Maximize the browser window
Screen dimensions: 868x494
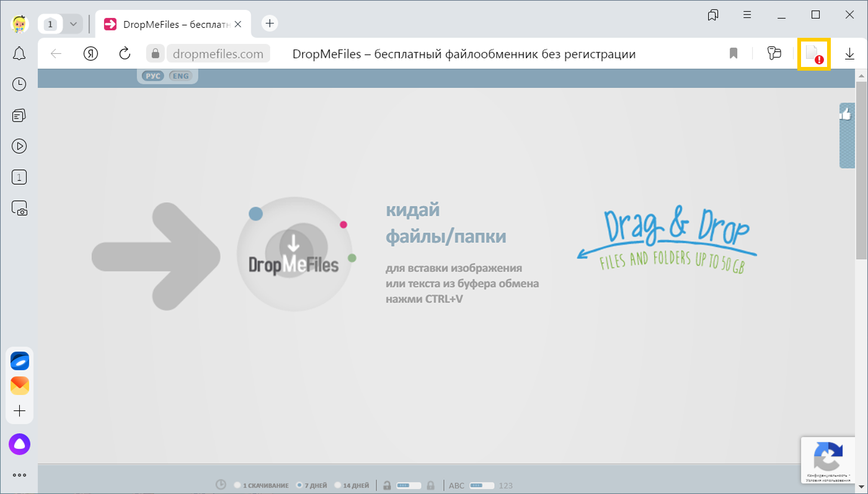coord(815,14)
